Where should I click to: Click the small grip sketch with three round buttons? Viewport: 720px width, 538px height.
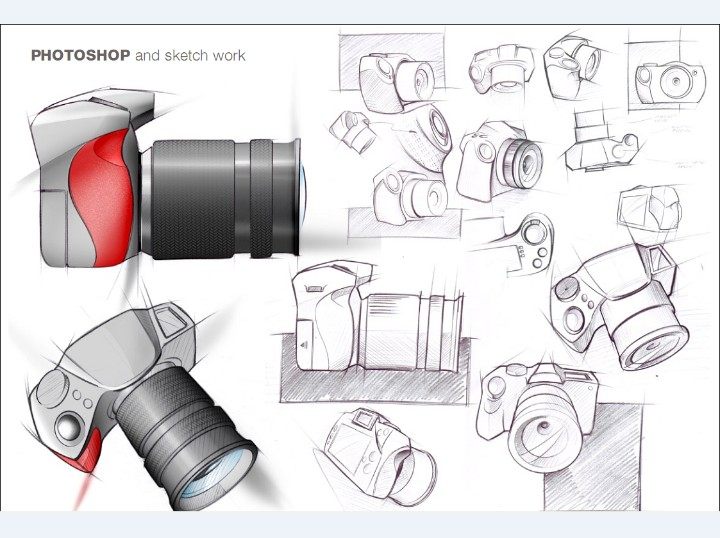coord(530,243)
